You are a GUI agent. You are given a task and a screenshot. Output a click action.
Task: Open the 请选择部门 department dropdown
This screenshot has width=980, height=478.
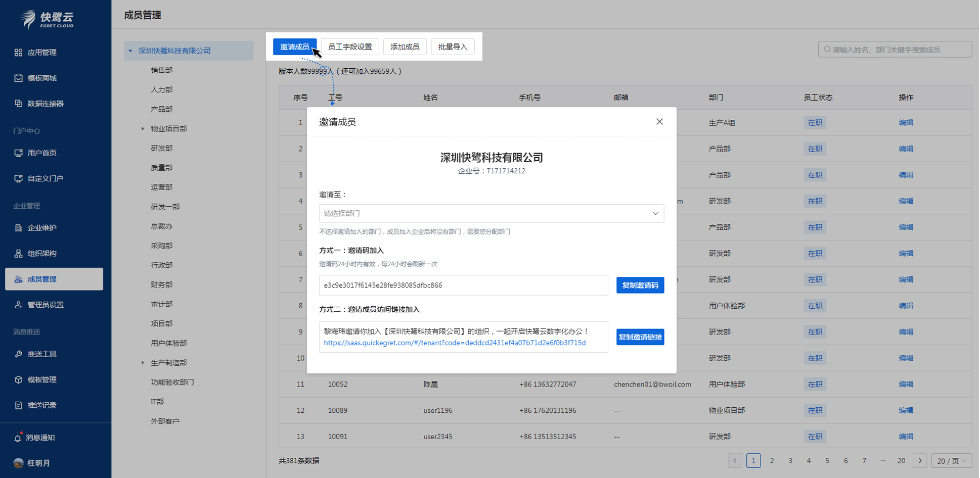click(491, 213)
